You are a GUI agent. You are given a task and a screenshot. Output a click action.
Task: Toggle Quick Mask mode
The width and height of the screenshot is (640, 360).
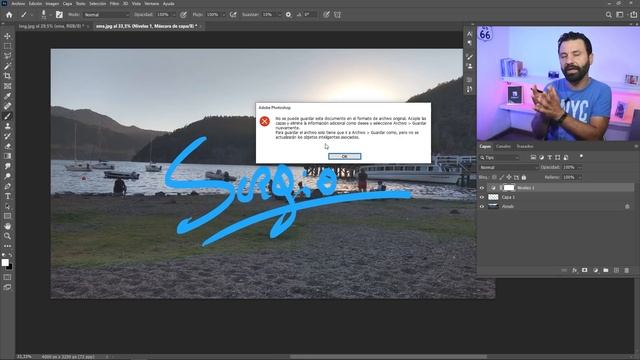click(7, 277)
